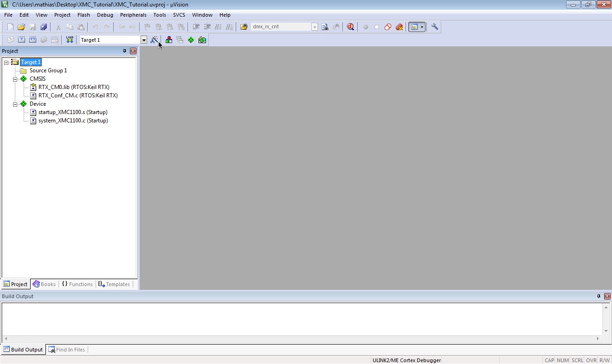Click the Translate file icon
Image resolution: width=612 pixels, height=364 pixels.
click(x=10, y=40)
